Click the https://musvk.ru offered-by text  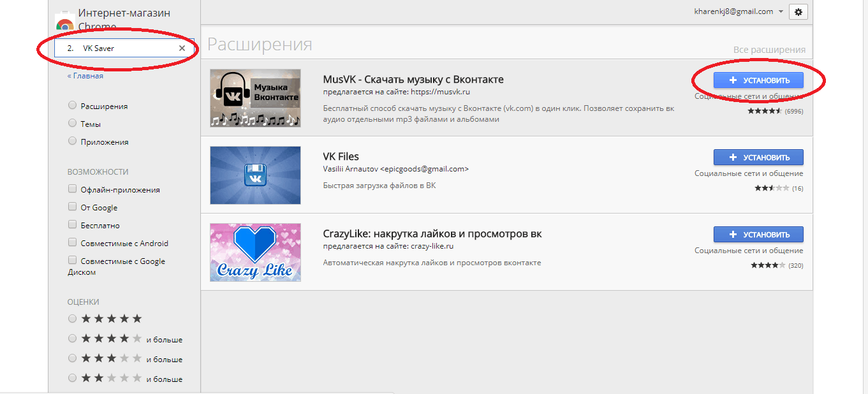point(397,92)
